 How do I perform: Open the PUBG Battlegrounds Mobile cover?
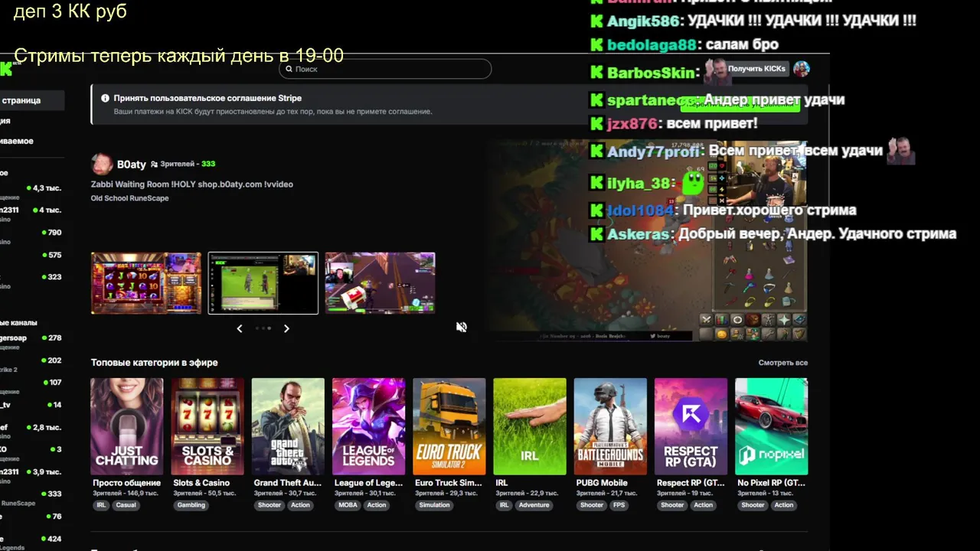(610, 426)
